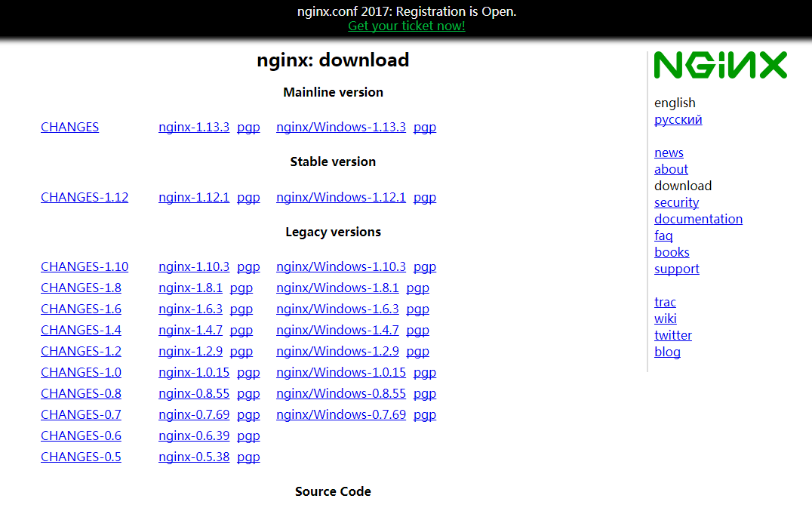Open pgp for nginx/Windows-1.4.7
812x514 pixels.
pyautogui.click(x=417, y=331)
